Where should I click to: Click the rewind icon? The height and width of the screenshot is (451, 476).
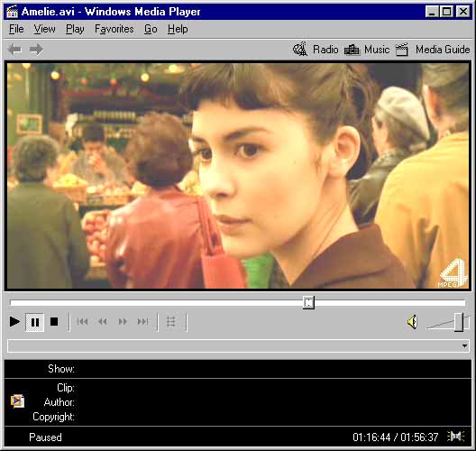103,321
